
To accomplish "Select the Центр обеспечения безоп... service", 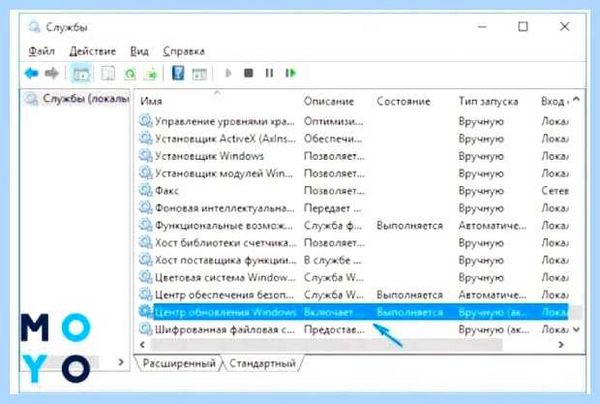I will (x=224, y=295).
